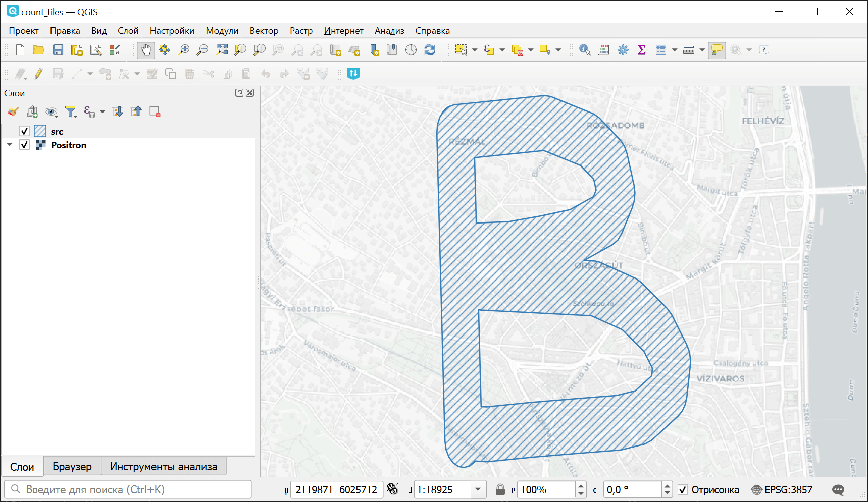Viewport: 868px width, 502px height.
Task: Expand the Positron layer tree node
Action: coord(10,145)
